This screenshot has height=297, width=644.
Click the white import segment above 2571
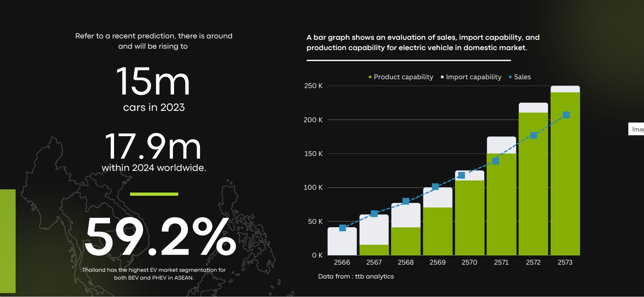502,145
